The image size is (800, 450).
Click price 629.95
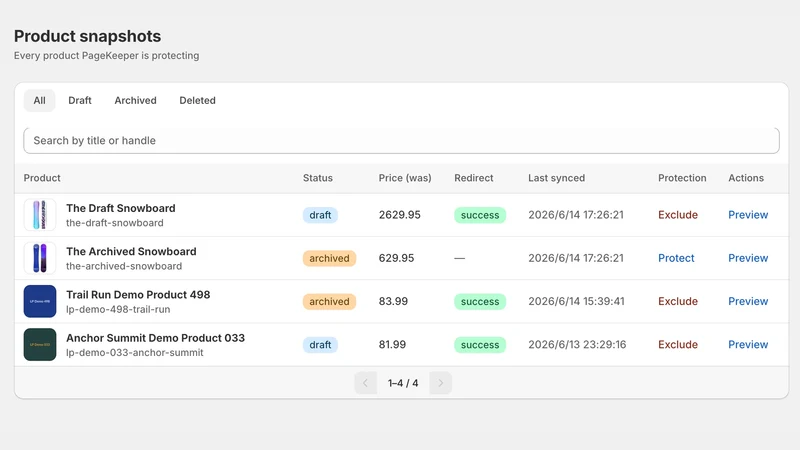pos(396,258)
